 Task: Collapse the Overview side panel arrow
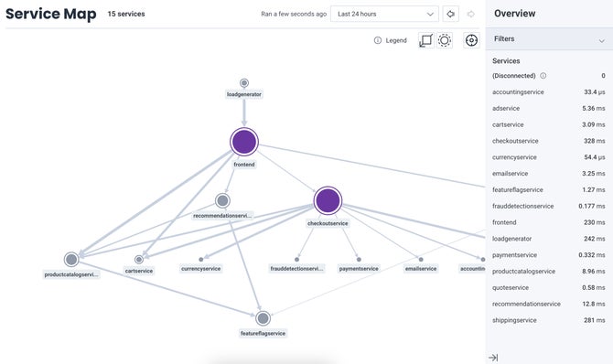[493, 358]
